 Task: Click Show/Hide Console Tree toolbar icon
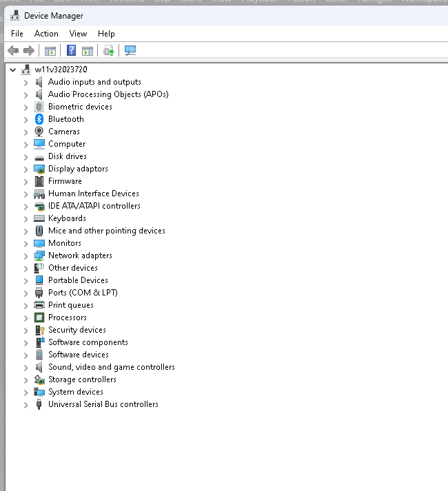point(50,51)
